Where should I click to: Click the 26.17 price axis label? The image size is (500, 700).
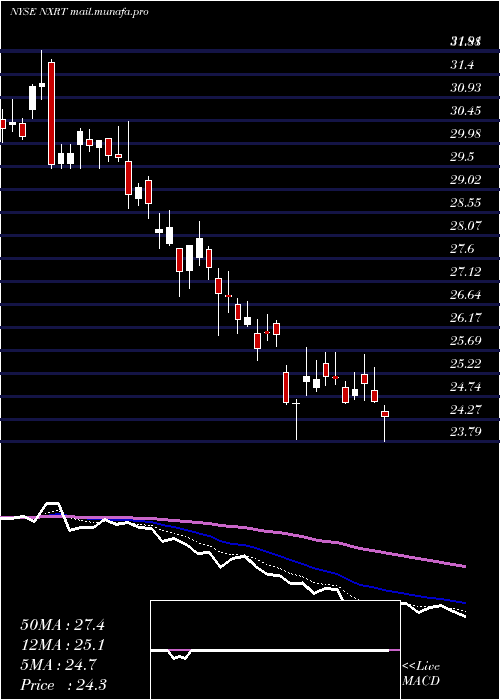coord(466,318)
